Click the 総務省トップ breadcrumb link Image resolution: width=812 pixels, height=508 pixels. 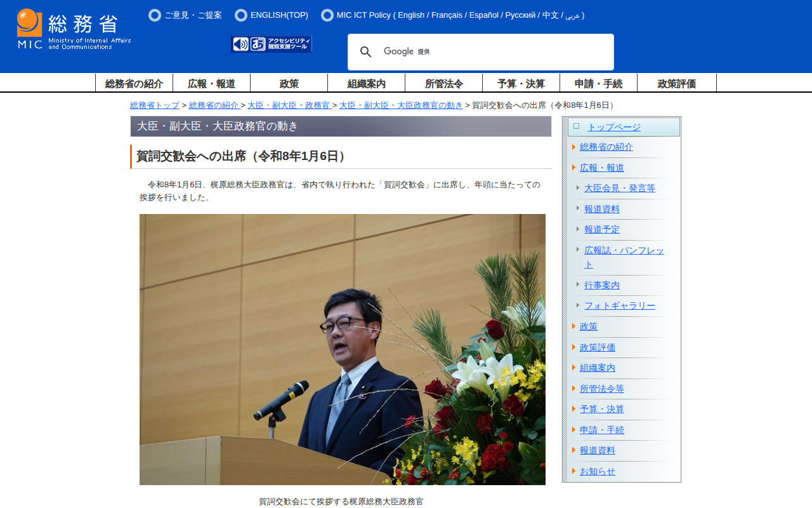point(155,105)
